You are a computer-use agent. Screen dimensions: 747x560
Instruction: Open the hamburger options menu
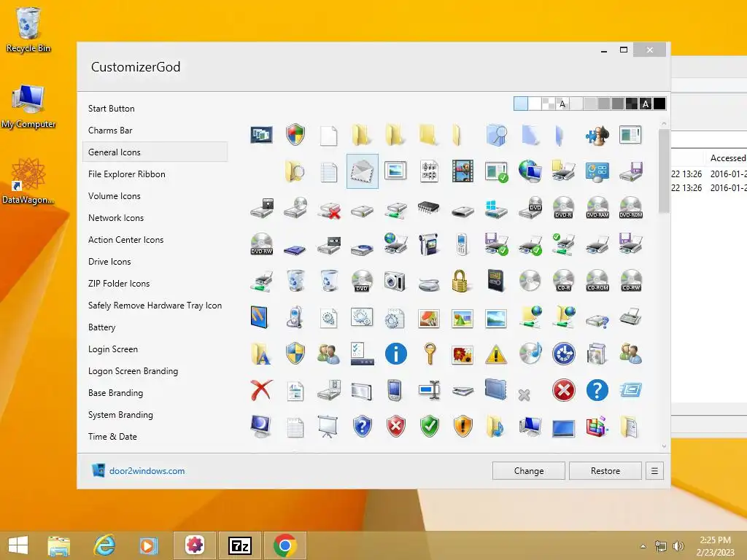[654, 471]
